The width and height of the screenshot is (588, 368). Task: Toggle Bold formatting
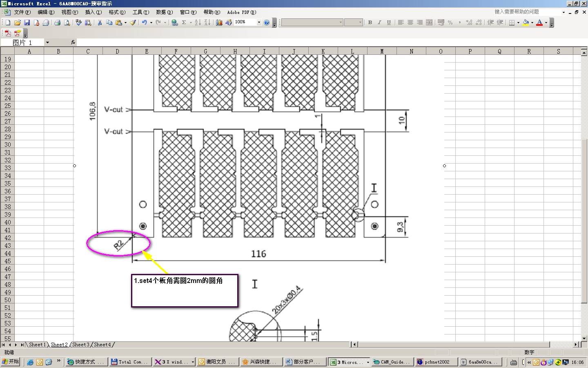coord(370,22)
